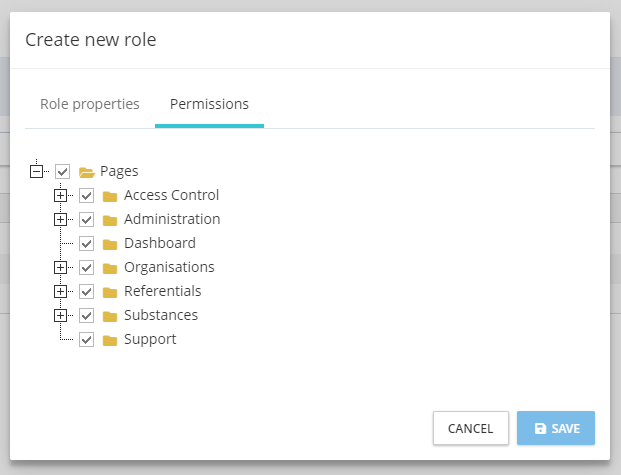
Task: Click the open folder icon beside Pages
Action: click(86, 172)
